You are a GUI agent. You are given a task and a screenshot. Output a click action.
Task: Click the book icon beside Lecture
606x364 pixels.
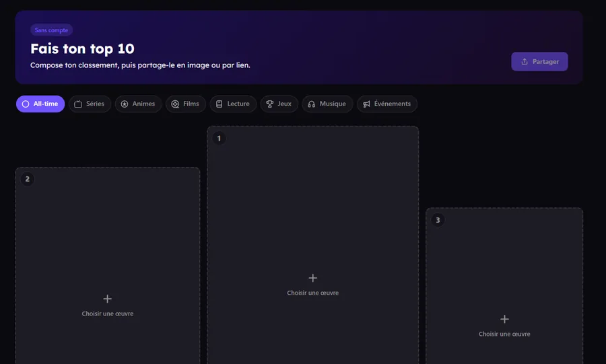pos(219,104)
